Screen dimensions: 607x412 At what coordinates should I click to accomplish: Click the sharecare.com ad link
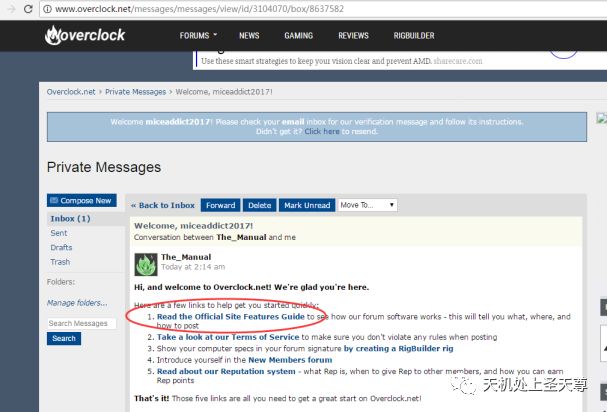(458, 61)
